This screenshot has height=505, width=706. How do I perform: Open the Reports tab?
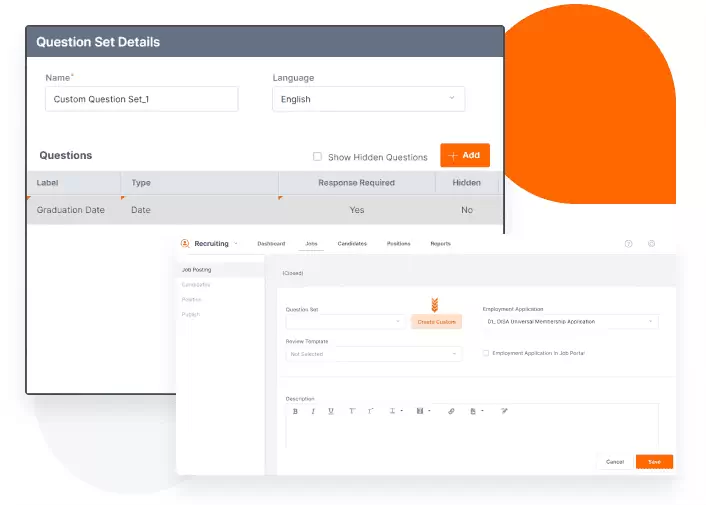click(x=440, y=244)
